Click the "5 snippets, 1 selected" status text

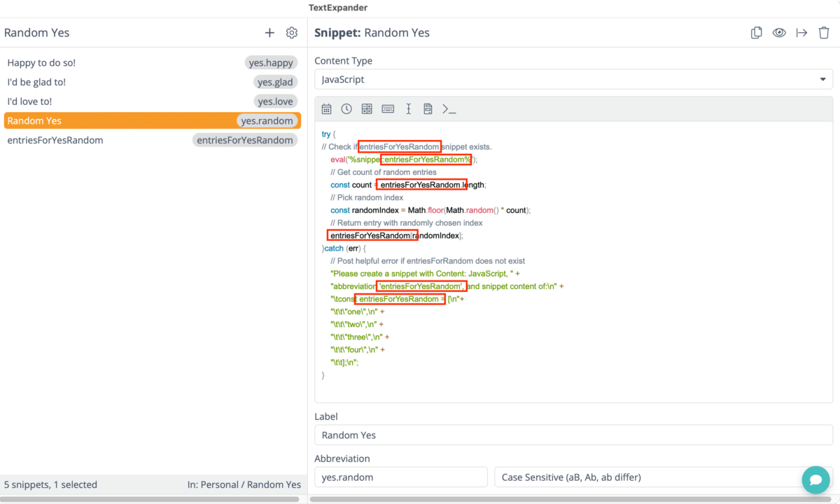50,484
